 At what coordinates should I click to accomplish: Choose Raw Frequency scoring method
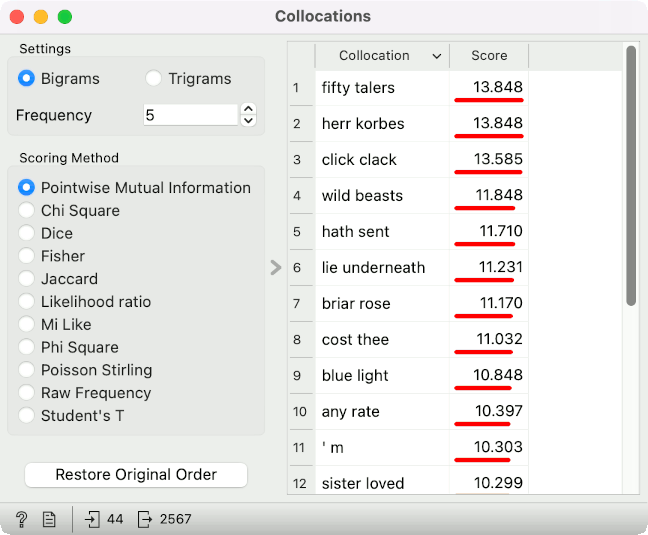coord(26,392)
